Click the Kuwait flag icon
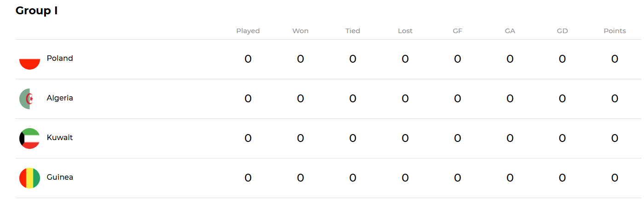This screenshot has width=644, height=200. click(x=29, y=139)
